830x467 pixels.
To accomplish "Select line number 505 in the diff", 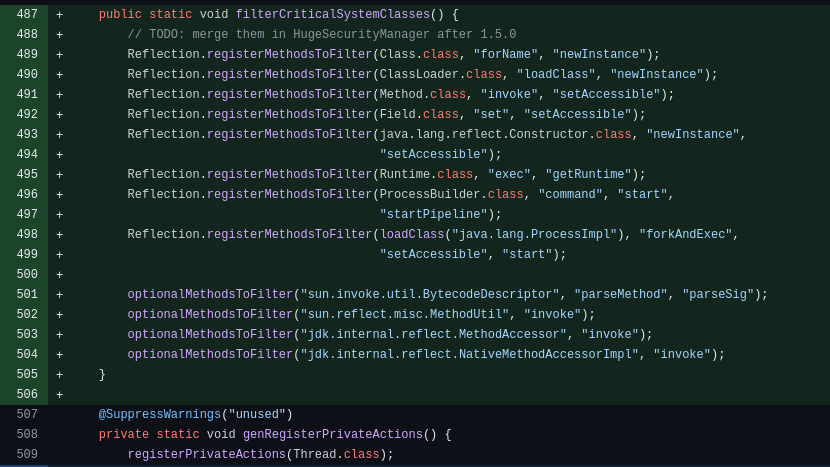I will 27,374.
